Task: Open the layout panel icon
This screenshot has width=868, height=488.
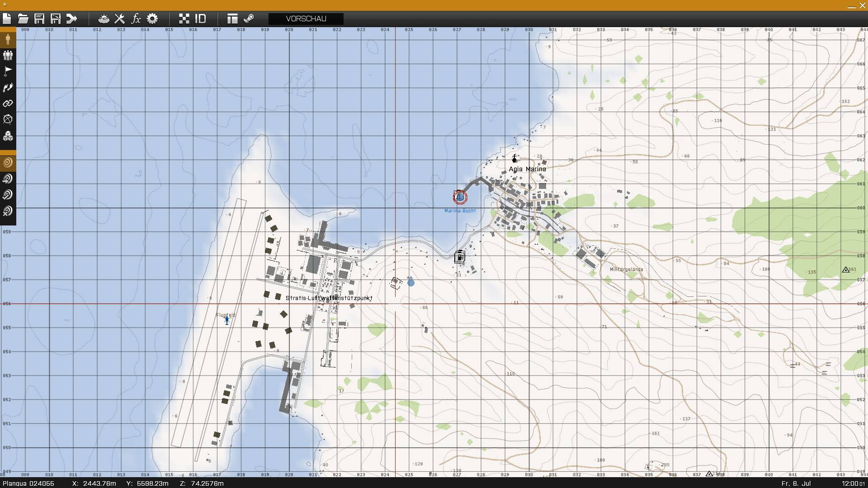Action: [x=232, y=19]
